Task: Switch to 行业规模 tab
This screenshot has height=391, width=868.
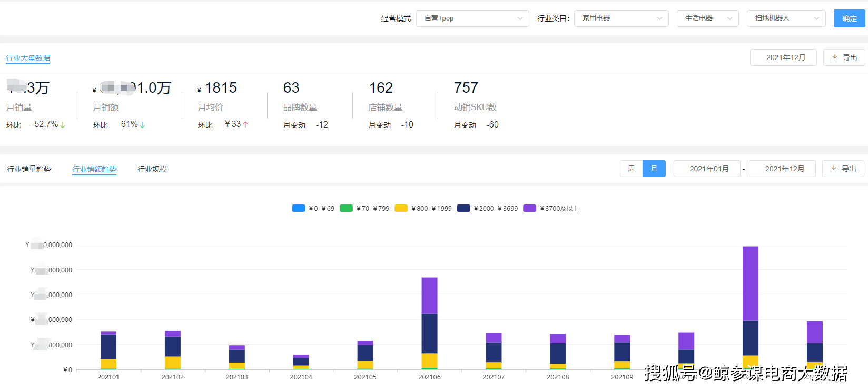Action: coord(152,169)
